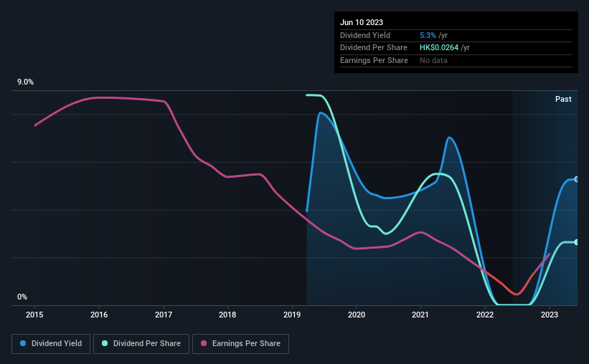The height and width of the screenshot is (364, 589).
Task: Select the Dividend Yield endpoint marker on chart
Action: tap(577, 179)
